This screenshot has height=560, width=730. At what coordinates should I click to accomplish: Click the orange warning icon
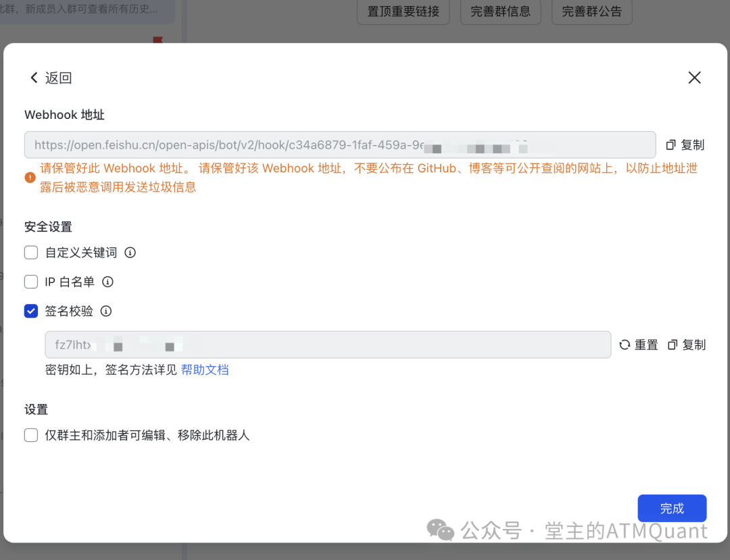[x=30, y=178]
